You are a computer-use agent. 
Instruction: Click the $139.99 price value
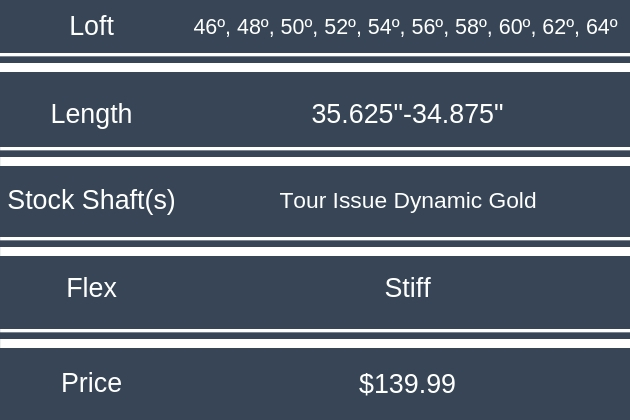(x=407, y=384)
